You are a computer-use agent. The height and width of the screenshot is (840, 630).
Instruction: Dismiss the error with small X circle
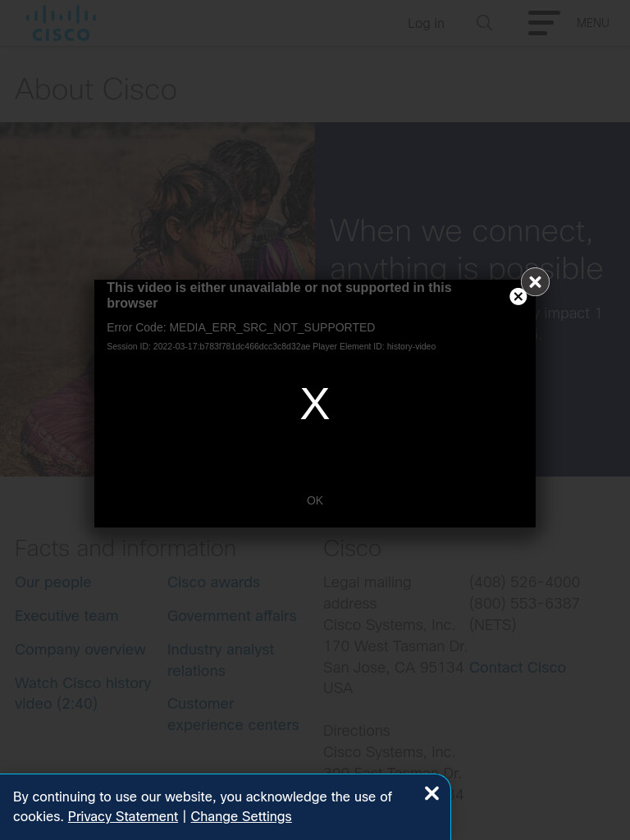(518, 296)
